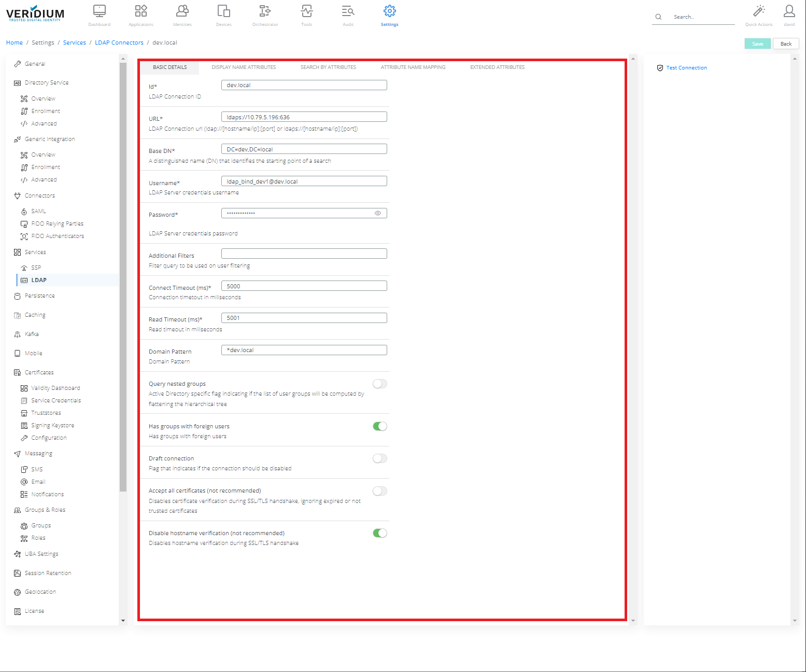Expand the Certificates sidebar section
This screenshot has height=672, width=806.
[39, 373]
